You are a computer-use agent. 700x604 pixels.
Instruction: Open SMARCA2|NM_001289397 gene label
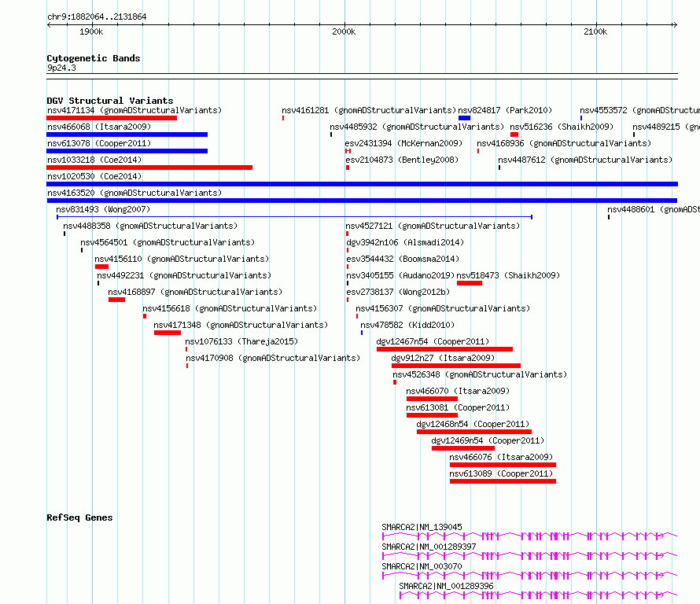(429, 547)
